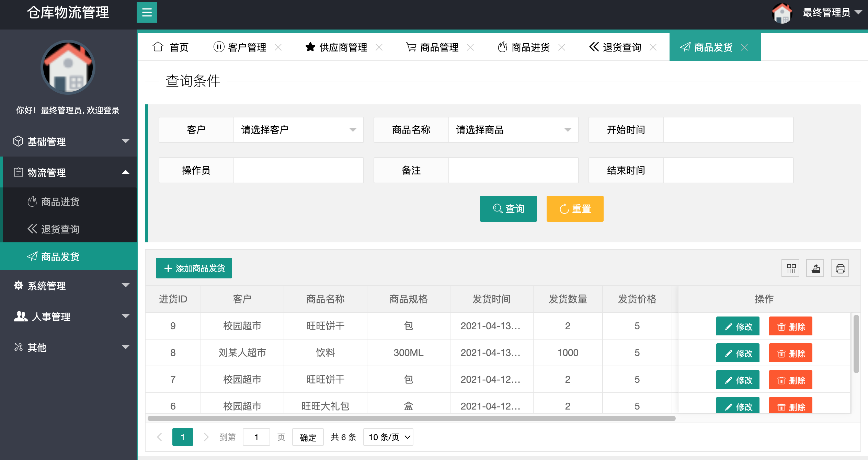Click the 300ML specification cell
The height and width of the screenshot is (460, 868).
(x=408, y=353)
